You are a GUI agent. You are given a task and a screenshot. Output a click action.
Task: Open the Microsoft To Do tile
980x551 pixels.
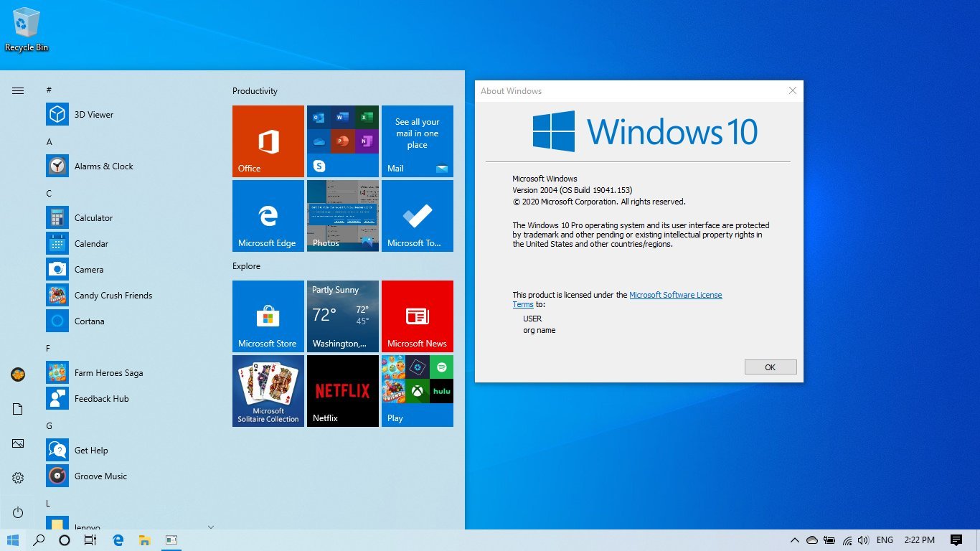pyautogui.click(x=418, y=216)
